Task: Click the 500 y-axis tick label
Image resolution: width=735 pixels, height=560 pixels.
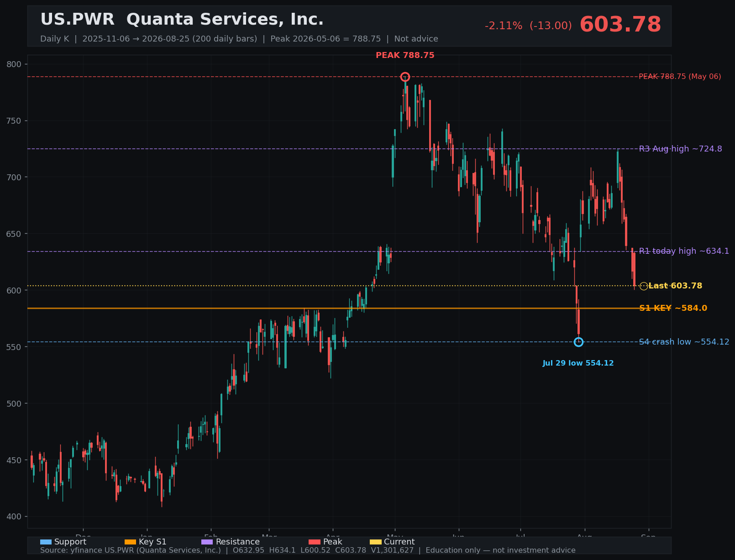Action: pyautogui.click(x=14, y=403)
